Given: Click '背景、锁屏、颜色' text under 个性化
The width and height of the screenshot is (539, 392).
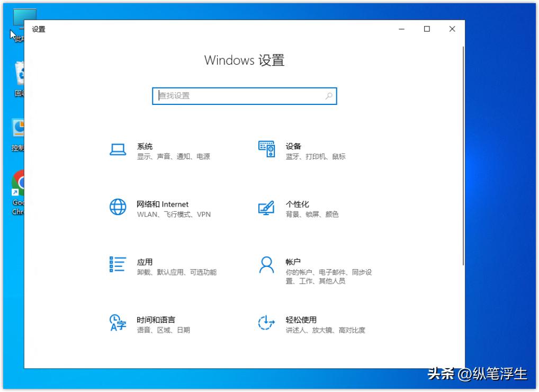Looking at the screenshot, I should 312,215.
